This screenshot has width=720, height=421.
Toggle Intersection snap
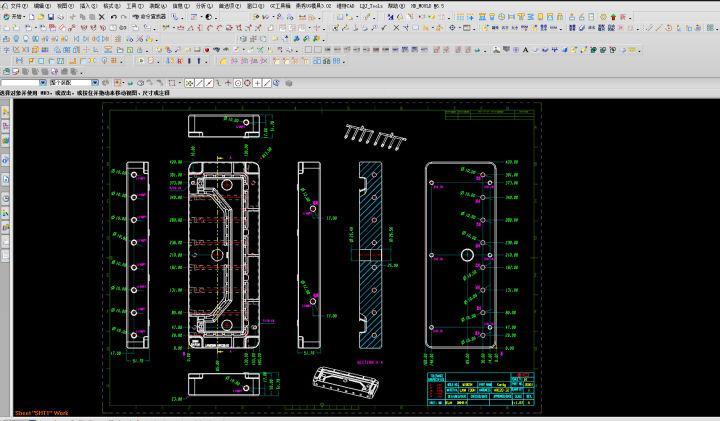point(228,83)
